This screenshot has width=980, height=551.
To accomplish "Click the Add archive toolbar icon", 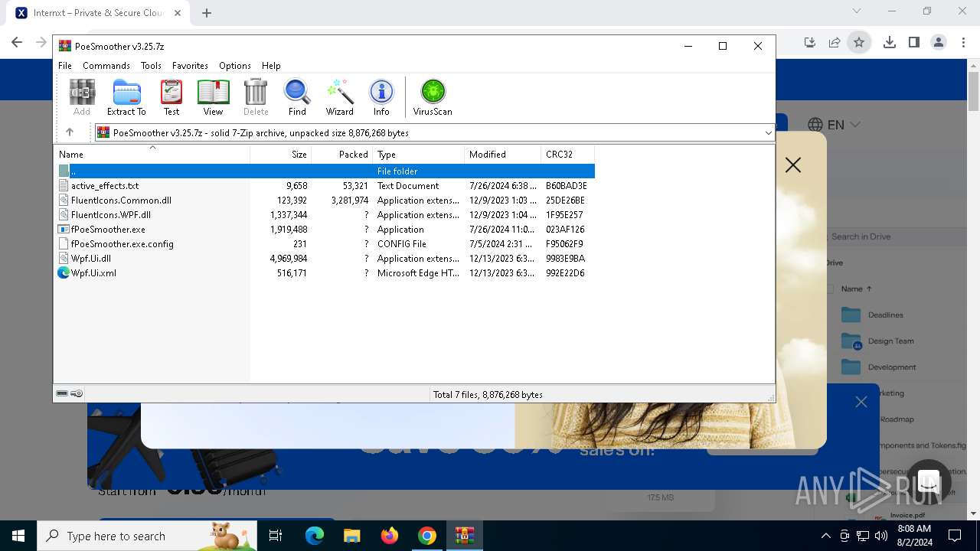I will pos(82,97).
